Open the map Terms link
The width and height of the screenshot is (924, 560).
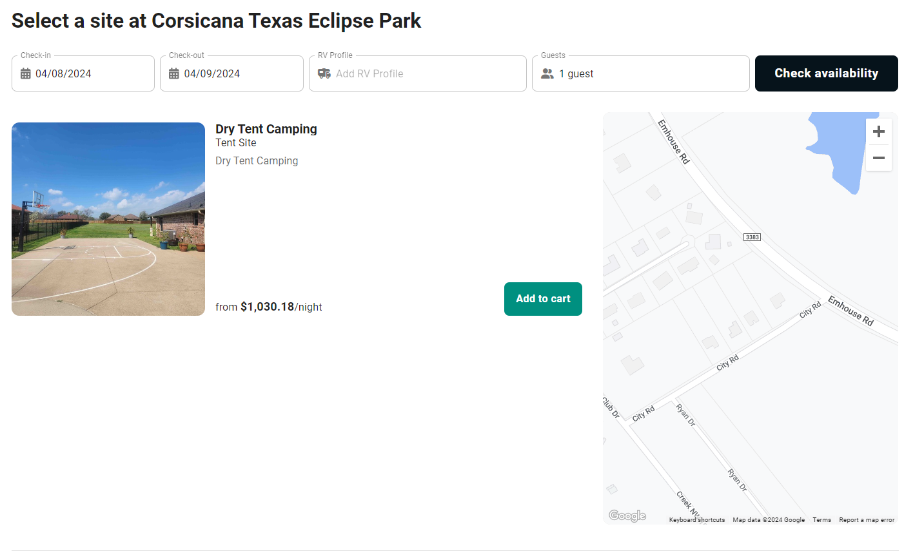pyautogui.click(x=821, y=520)
